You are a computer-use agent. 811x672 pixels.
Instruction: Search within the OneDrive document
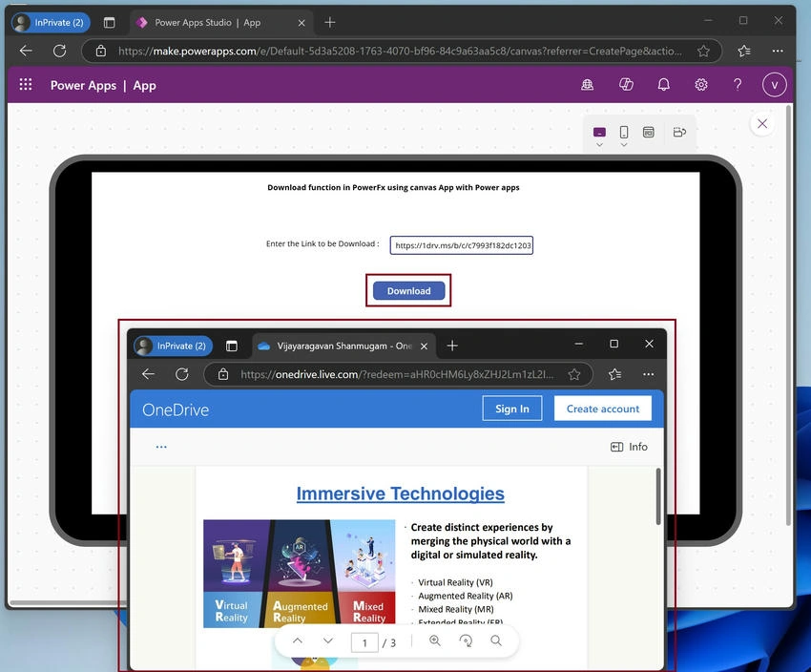[x=496, y=640]
